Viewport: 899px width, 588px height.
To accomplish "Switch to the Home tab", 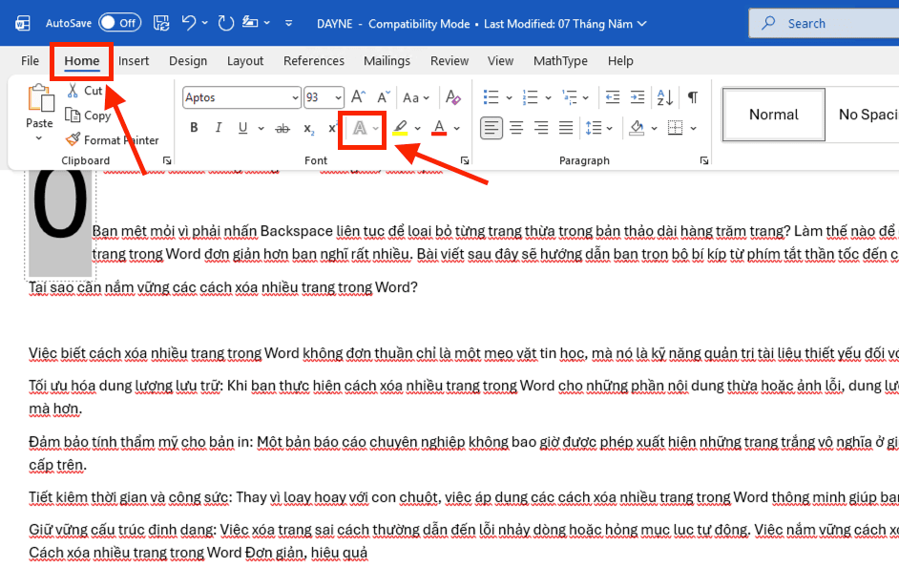I will 81,61.
